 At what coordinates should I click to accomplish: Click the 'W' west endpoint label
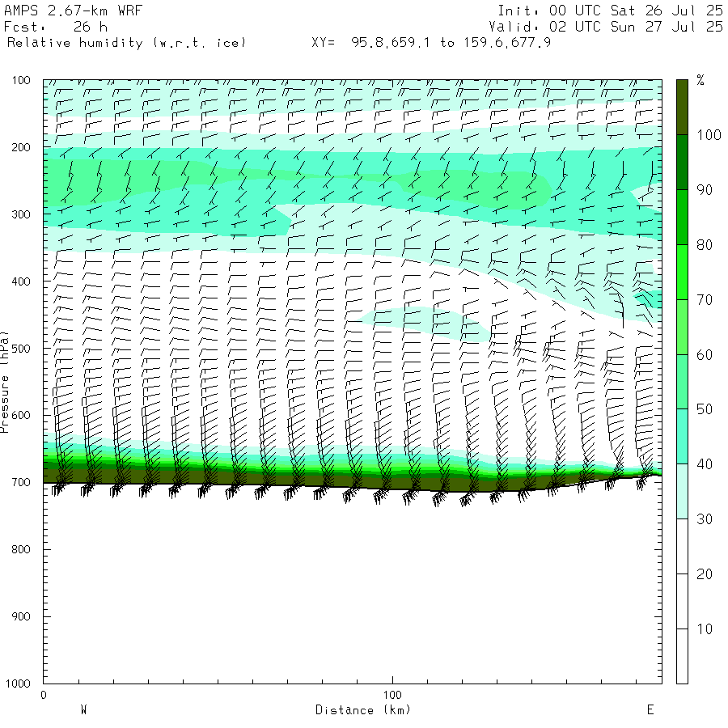click(83, 710)
